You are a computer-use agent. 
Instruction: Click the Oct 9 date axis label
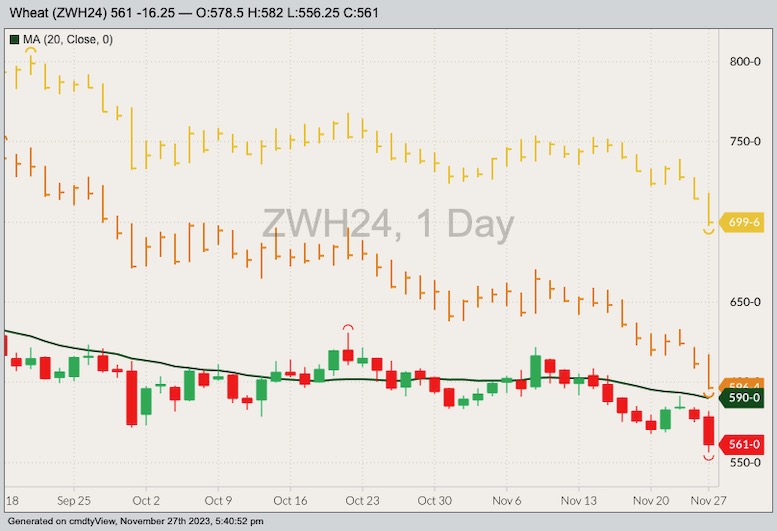pos(218,501)
